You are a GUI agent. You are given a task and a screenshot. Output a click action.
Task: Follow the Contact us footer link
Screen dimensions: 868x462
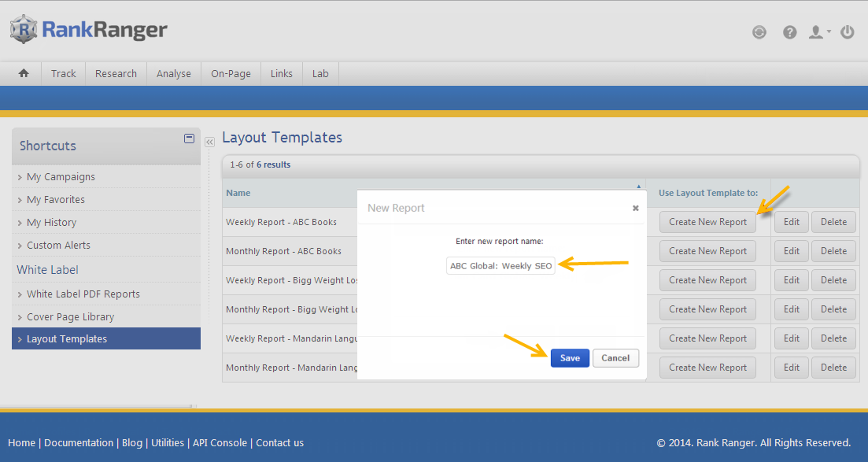279,442
